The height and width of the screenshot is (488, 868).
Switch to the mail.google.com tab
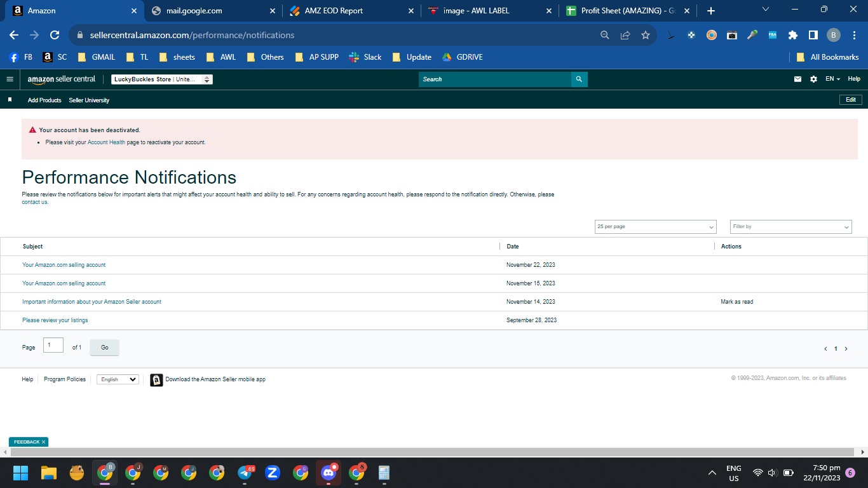tap(213, 11)
